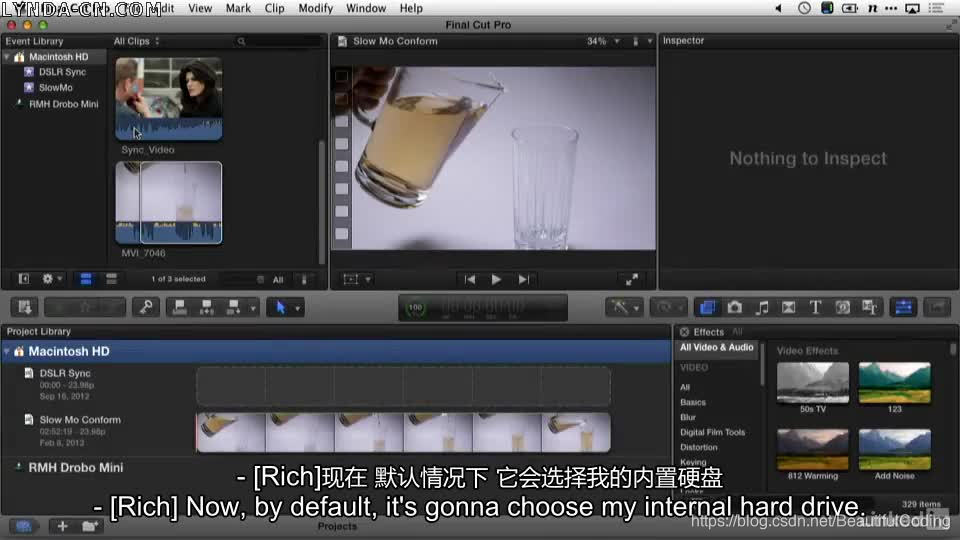Toggle the Inspector panel button
Image resolution: width=960 pixels, height=540 pixels.
pyautogui.click(x=904, y=307)
